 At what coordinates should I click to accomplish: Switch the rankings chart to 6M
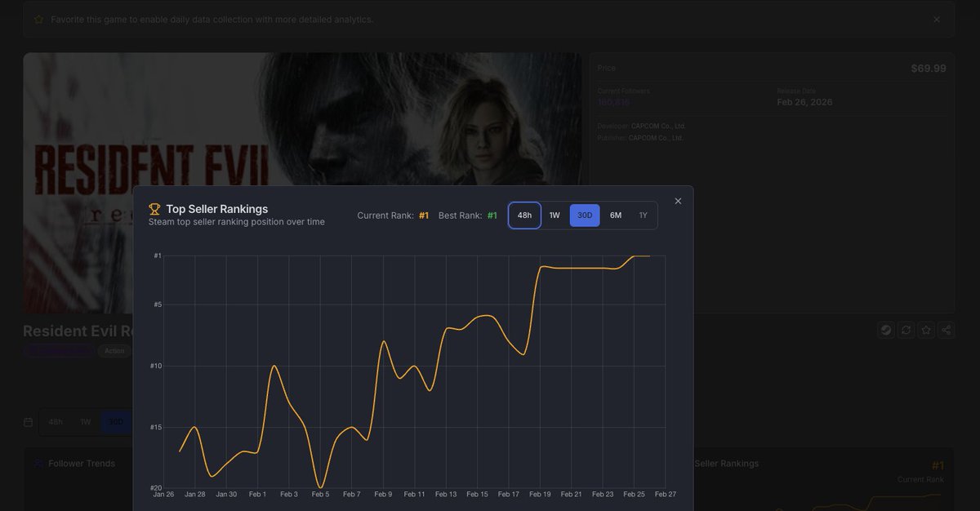(616, 216)
